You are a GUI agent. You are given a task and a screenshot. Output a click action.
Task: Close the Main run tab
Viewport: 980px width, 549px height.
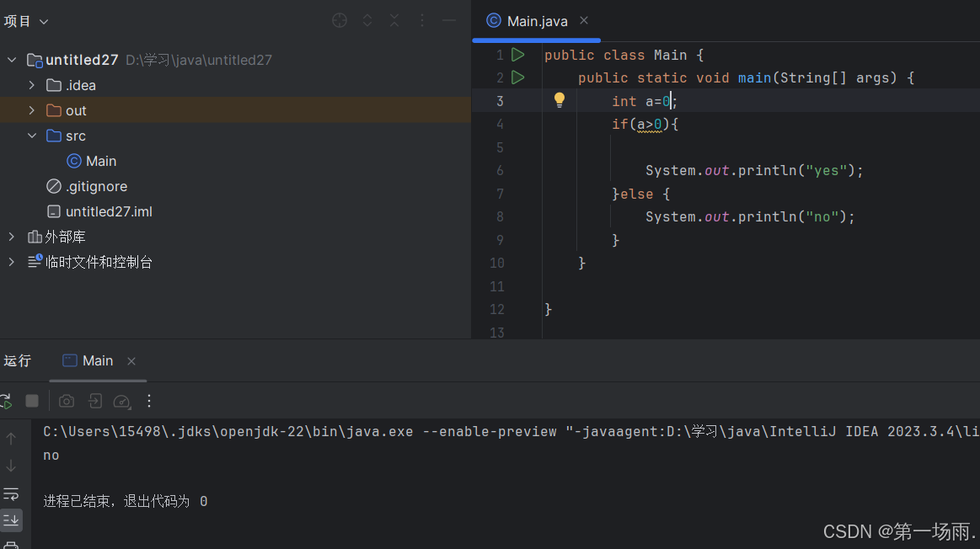(131, 361)
